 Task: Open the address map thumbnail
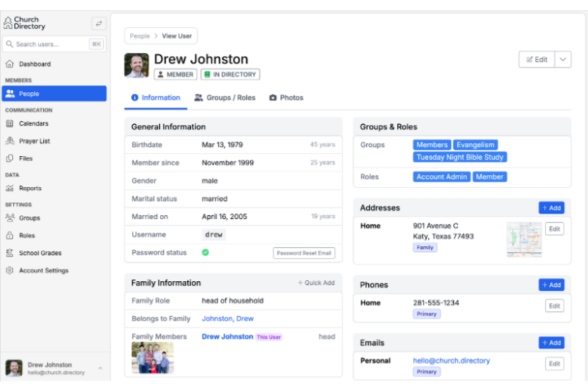click(x=524, y=239)
